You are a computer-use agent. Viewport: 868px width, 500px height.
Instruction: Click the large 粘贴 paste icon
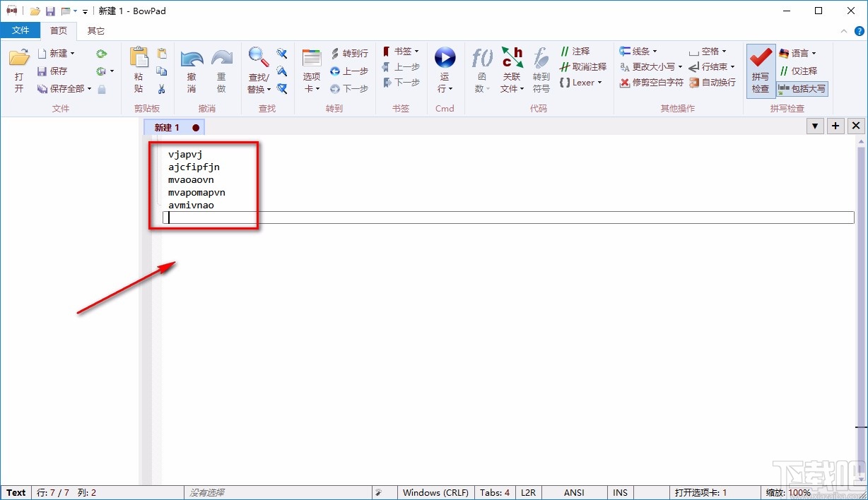coord(139,57)
